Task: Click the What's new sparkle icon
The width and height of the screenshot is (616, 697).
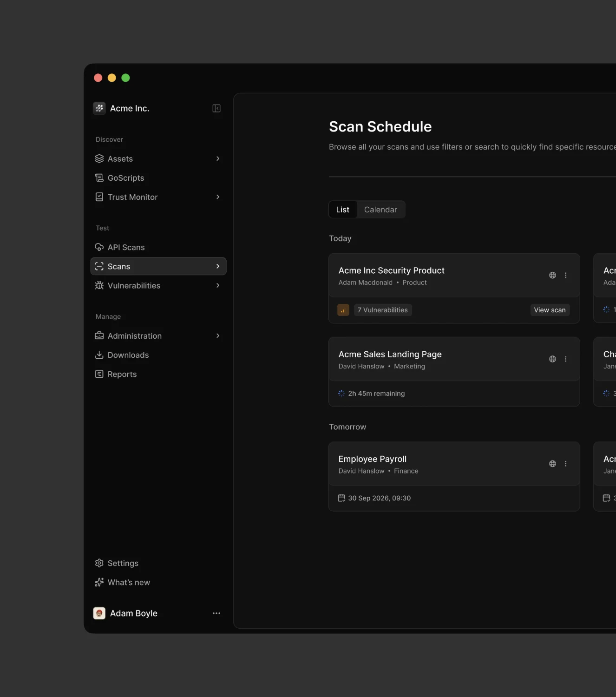Action: pos(99,582)
